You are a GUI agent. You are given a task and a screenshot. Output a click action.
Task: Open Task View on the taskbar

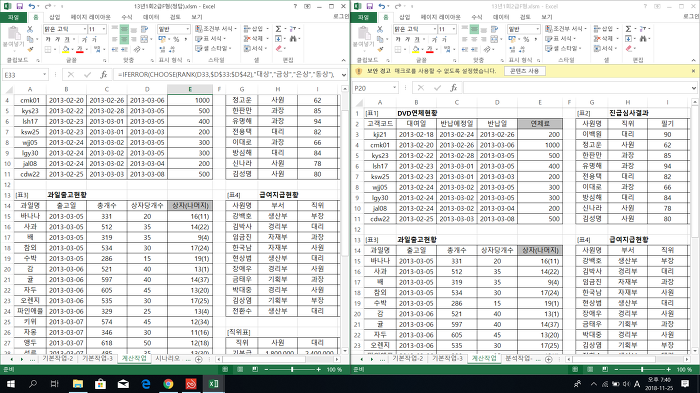click(x=54, y=384)
